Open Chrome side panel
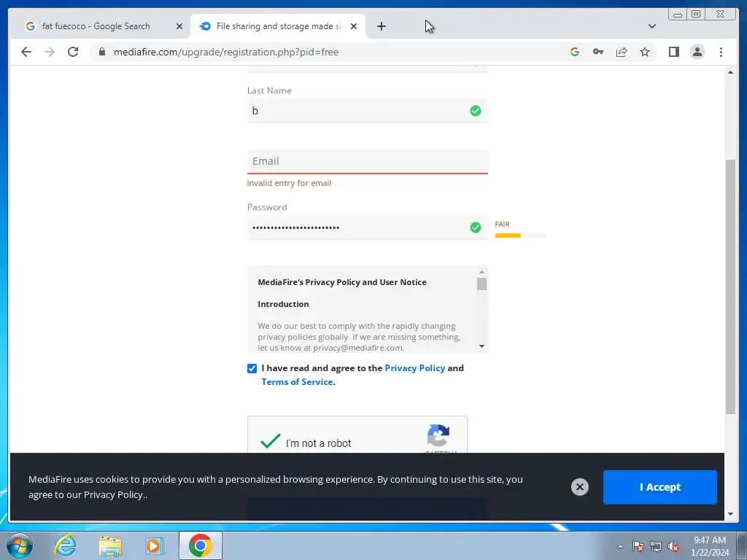 pyautogui.click(x=673, y=52)
